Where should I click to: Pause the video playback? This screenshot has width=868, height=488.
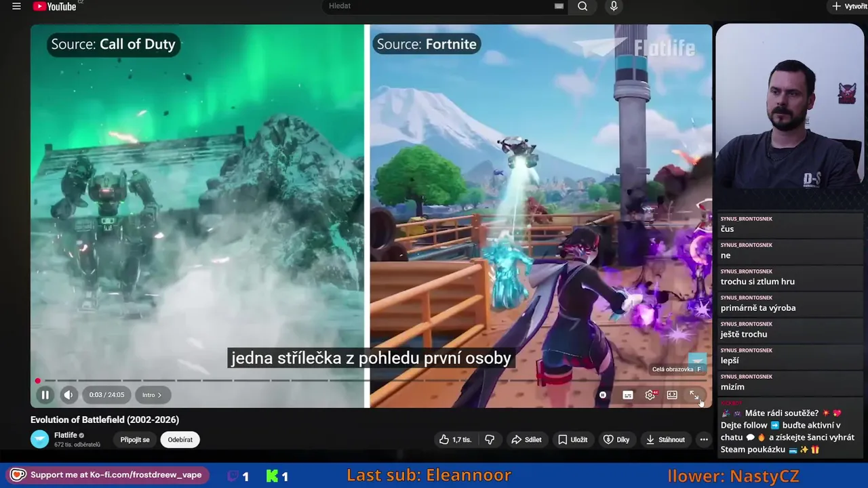pos(45,395)
